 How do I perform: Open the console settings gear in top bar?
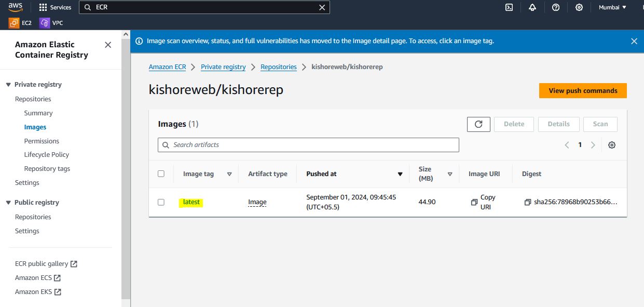pos(579,7)
